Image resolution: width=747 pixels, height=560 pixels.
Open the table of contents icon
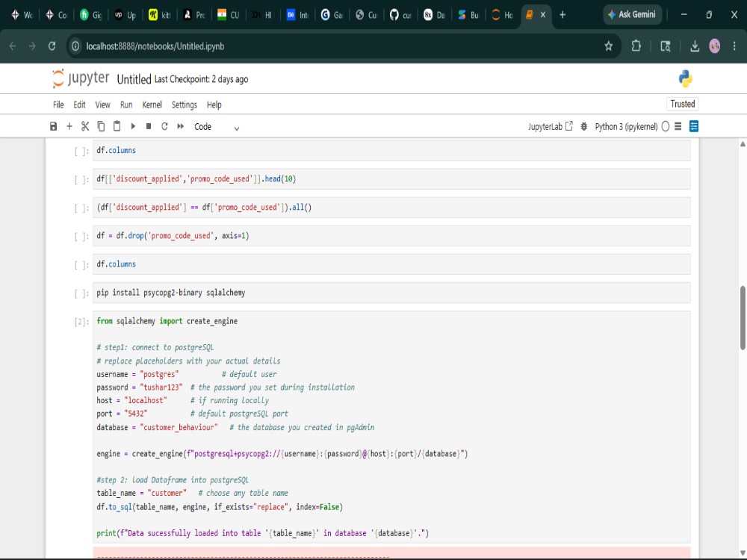[x=678, y=126]
